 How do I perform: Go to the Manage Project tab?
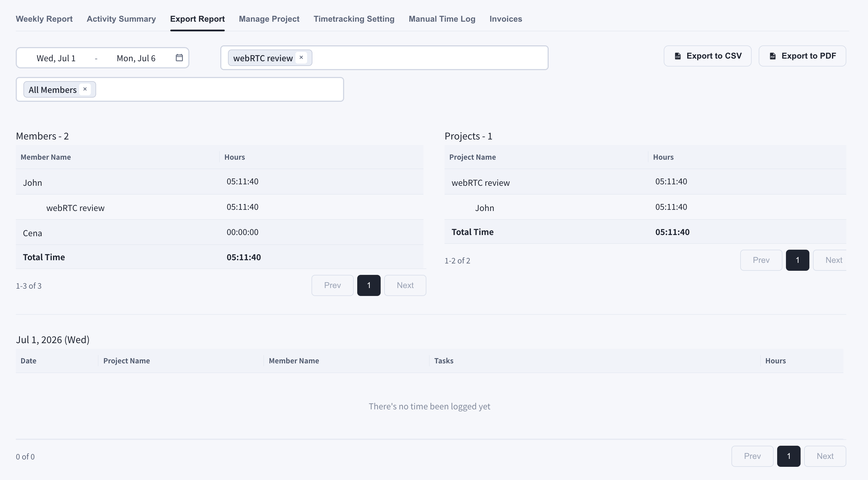pyautogui.click(x=269, y=19)
